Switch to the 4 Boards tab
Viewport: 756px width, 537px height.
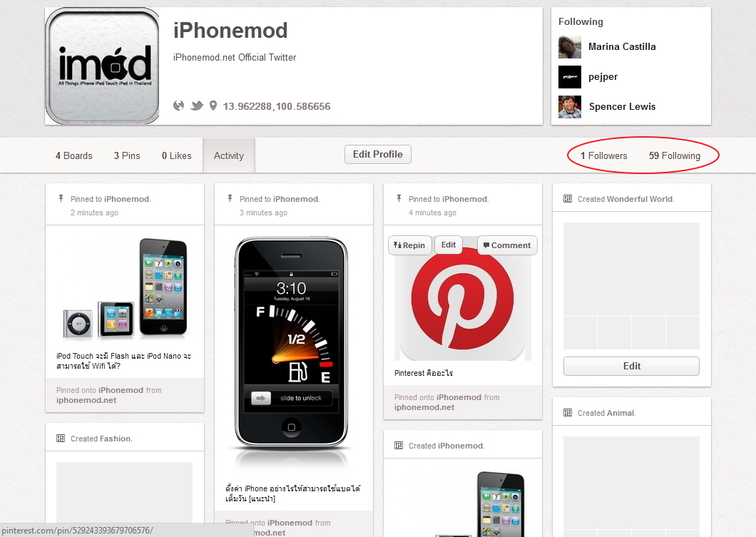tap(73, 155)
